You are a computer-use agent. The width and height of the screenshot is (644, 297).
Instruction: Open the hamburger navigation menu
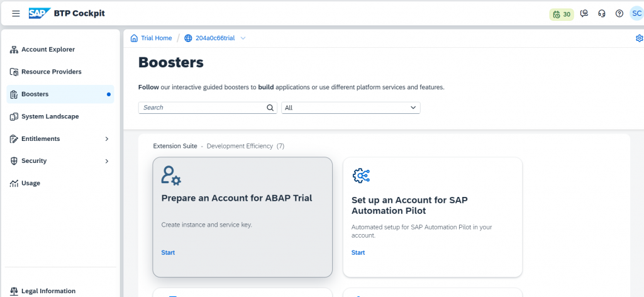click(16, 14)
